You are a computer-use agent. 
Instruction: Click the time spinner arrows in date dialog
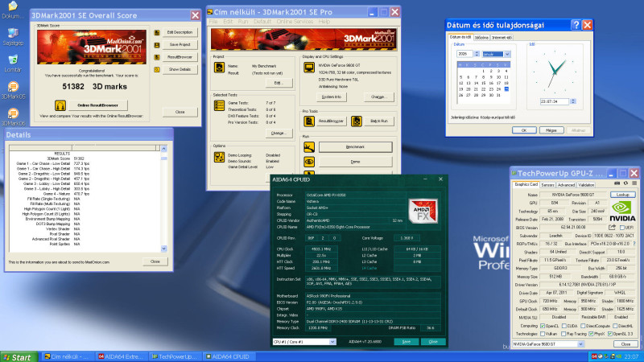tap(573, 101)
